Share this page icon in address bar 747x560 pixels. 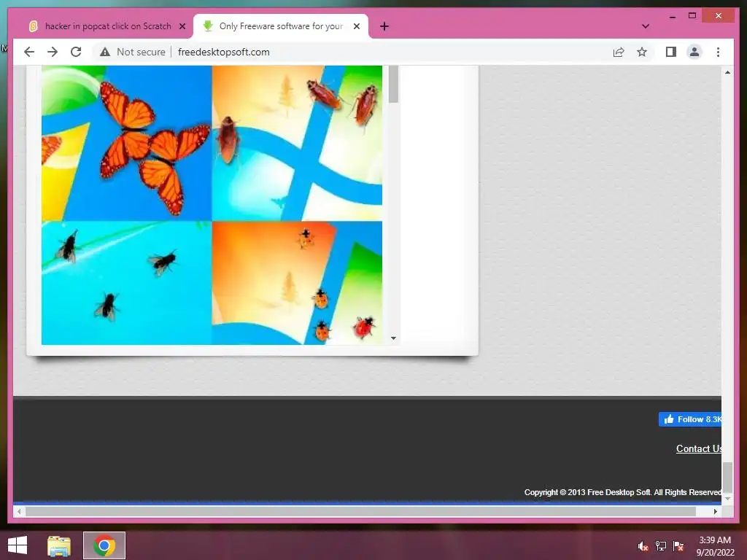point(619,52)
